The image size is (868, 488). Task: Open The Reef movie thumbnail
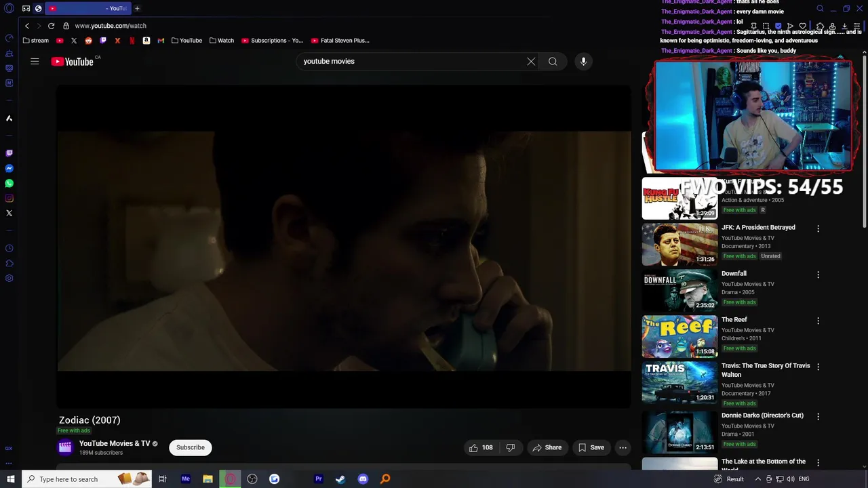click(679, 336)
